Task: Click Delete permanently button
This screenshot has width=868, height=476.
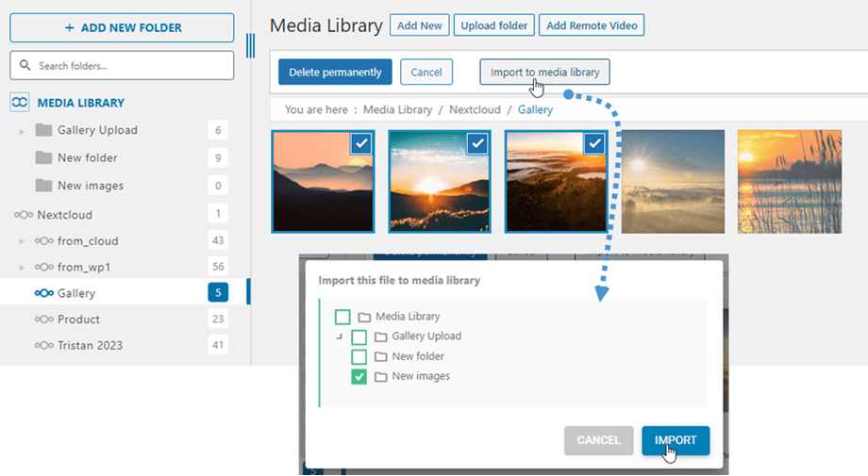Action: point(335,73)
